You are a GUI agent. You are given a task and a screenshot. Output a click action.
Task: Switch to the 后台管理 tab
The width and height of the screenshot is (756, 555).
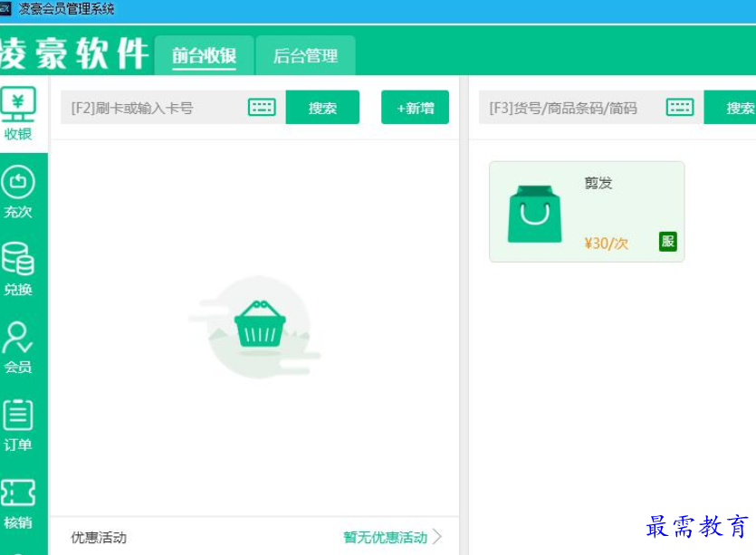tap(305, 55)
